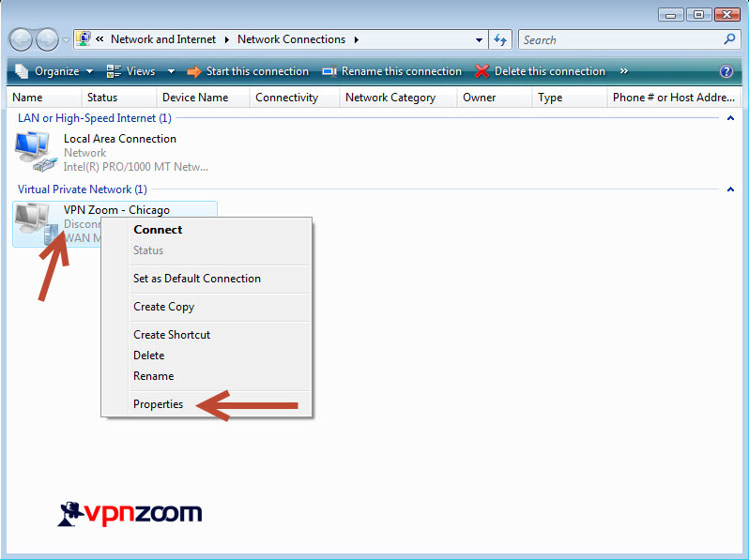749x560 pixels.
Task: Sort by Network Category column
Action: (x=398, y=98)
